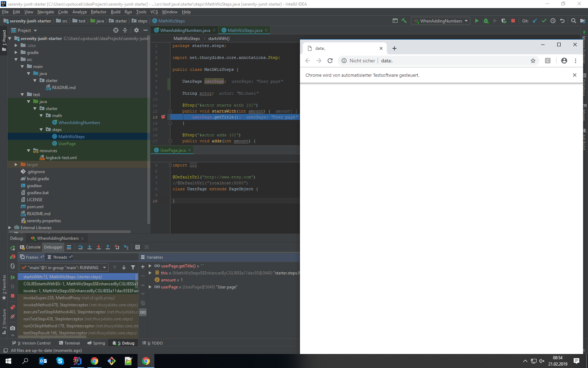The image size is (588, 368).
Task: Click Step Into blue down-arrow icon
Action: coord(90,247)
